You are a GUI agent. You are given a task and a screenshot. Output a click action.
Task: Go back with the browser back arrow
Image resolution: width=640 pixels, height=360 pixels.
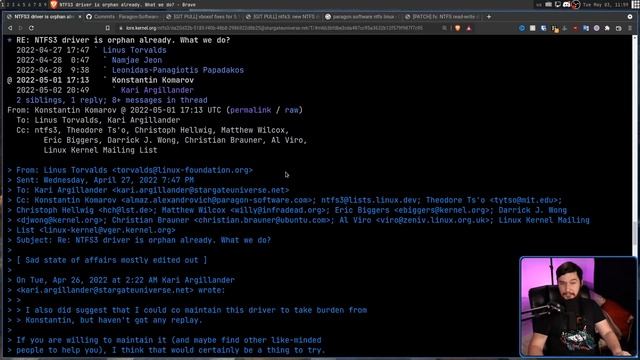[x=10, y=28]
